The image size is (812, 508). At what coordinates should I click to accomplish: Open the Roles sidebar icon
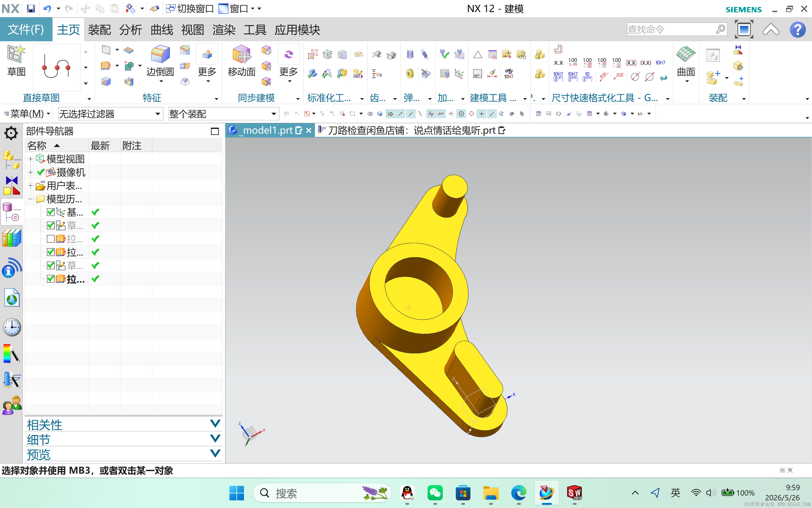click(11, 405)
